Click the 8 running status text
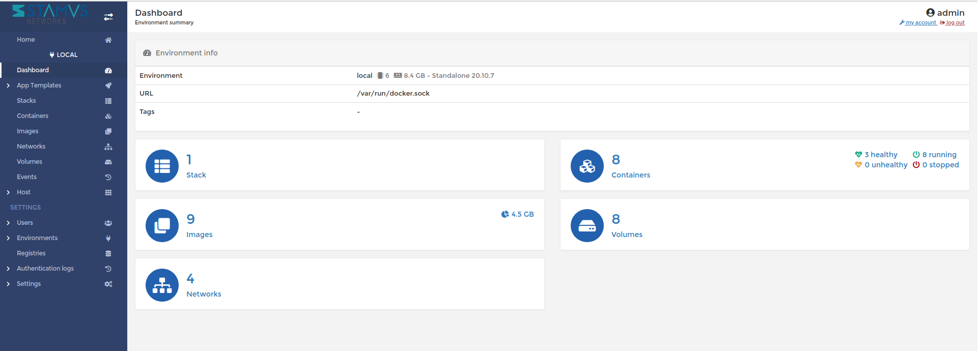The image size is (980, 351). [x=939, y=155]
